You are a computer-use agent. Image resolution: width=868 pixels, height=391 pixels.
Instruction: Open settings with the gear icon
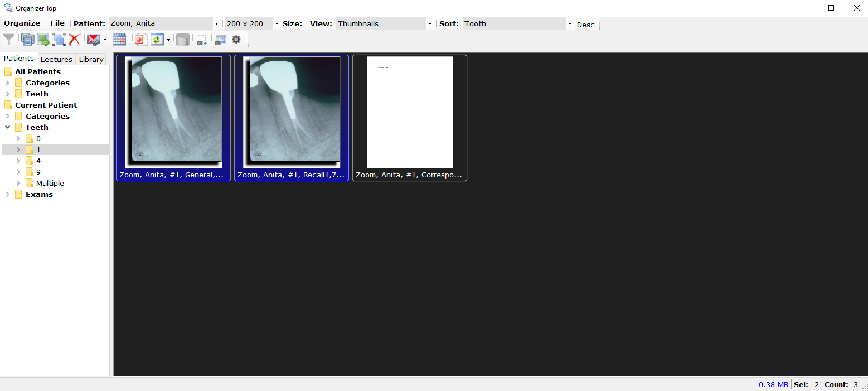coord(236,40)
